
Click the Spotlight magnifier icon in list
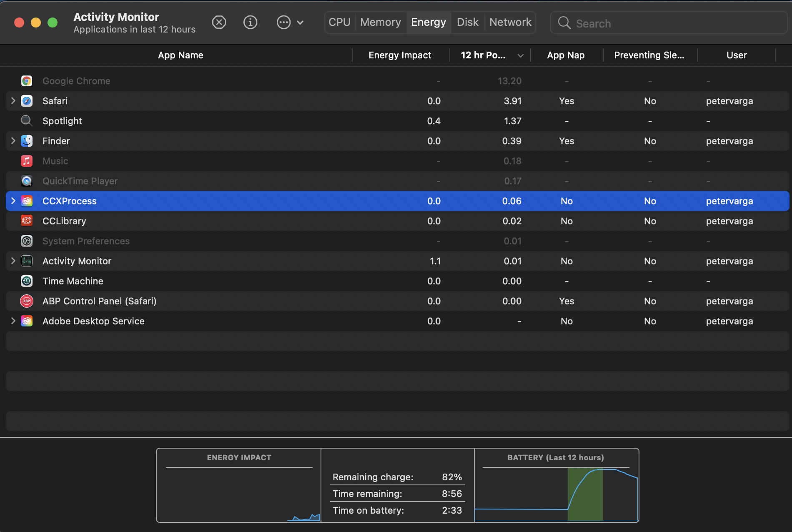27,121
